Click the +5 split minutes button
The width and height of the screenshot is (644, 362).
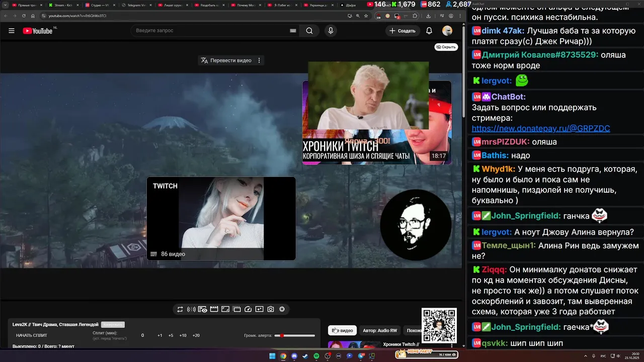[171, 335]
